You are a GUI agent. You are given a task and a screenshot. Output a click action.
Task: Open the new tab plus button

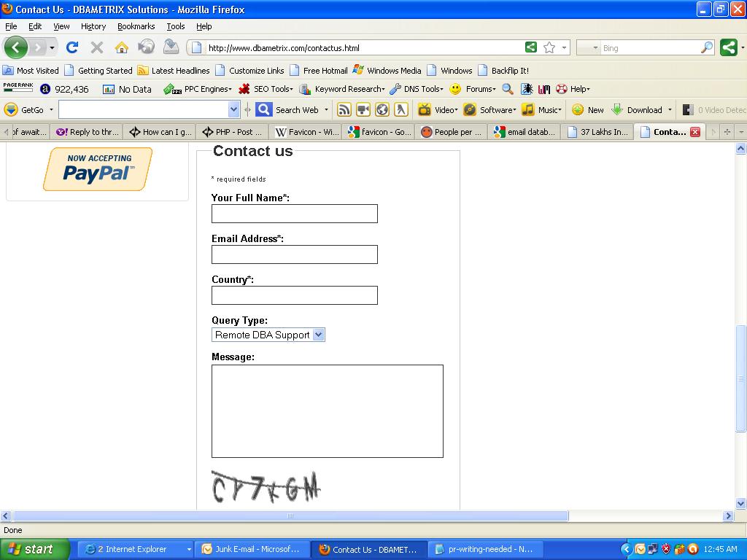pyautogui.click(x=727, y=132)
